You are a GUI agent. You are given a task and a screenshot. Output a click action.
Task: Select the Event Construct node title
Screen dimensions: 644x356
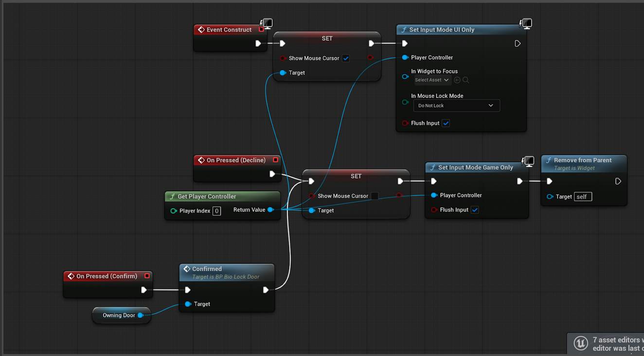(x=229, y=30)
